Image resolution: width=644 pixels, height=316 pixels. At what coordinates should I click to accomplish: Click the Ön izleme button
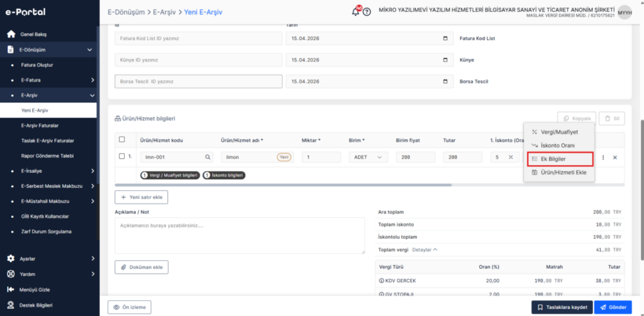[130, 307]
